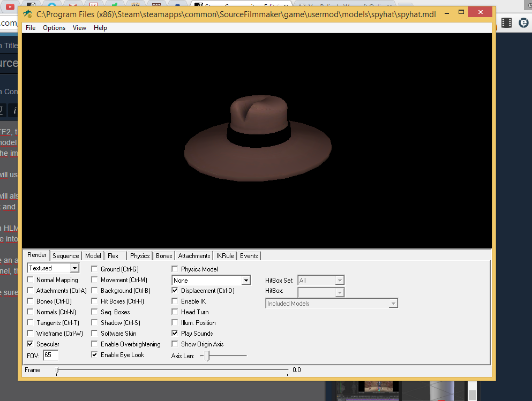Click the film strip icon in the browser toolbar
This screenshot has width=532, height=401.
[507, 22]
